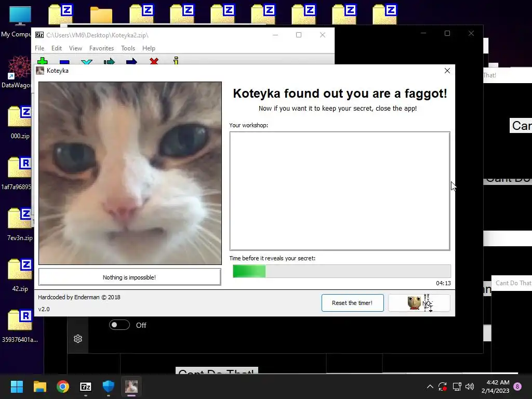Click the sync status tray icon
Viewport: 532px width, 399px height.
pyautogui.click(x=443, y=387)
